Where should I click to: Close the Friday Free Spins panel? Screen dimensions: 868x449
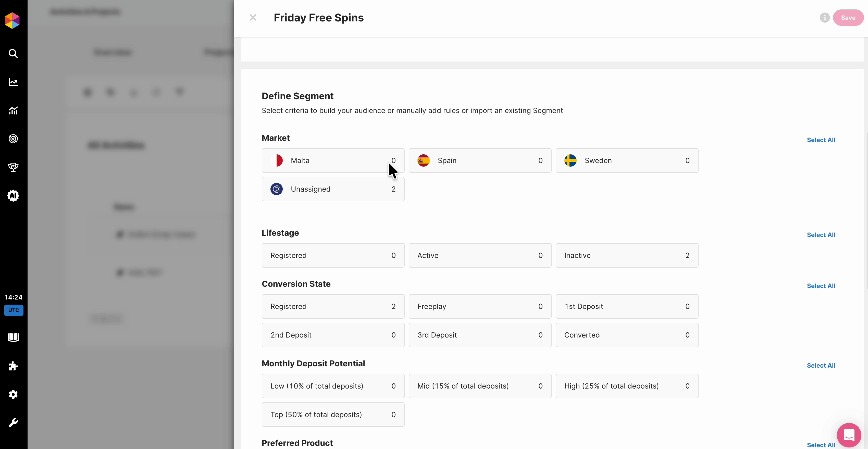click(x=253, y=18)
